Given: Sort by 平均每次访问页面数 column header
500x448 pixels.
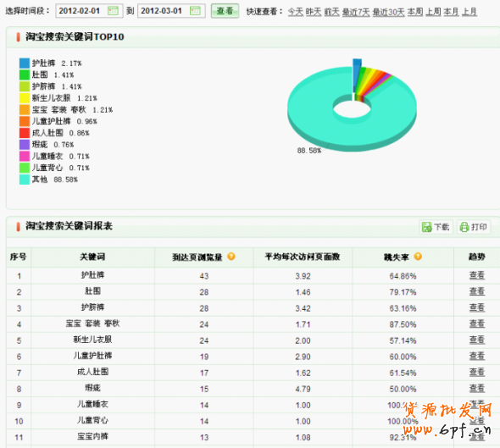Looking at the screenshot, I should (x=303, y=257).
